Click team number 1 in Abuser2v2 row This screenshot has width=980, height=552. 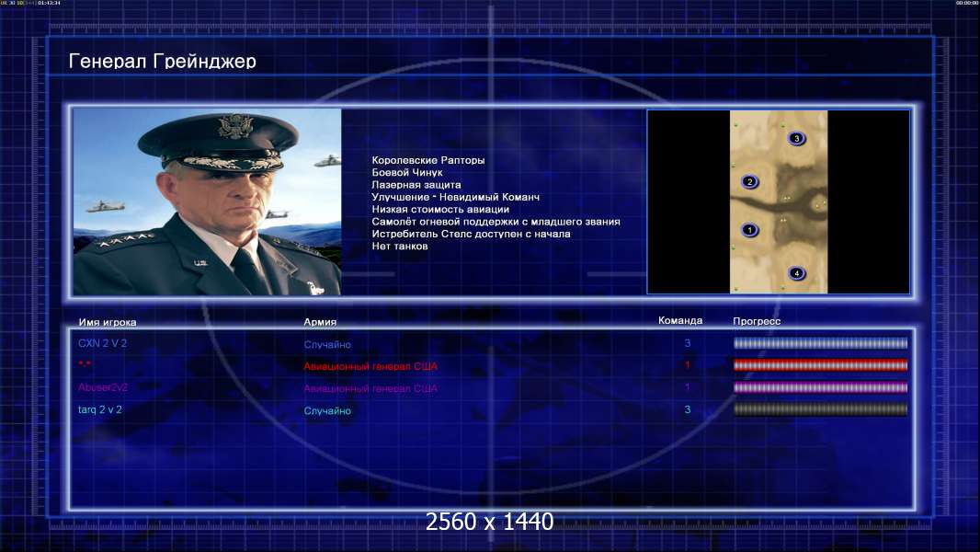tap(688, 387)
